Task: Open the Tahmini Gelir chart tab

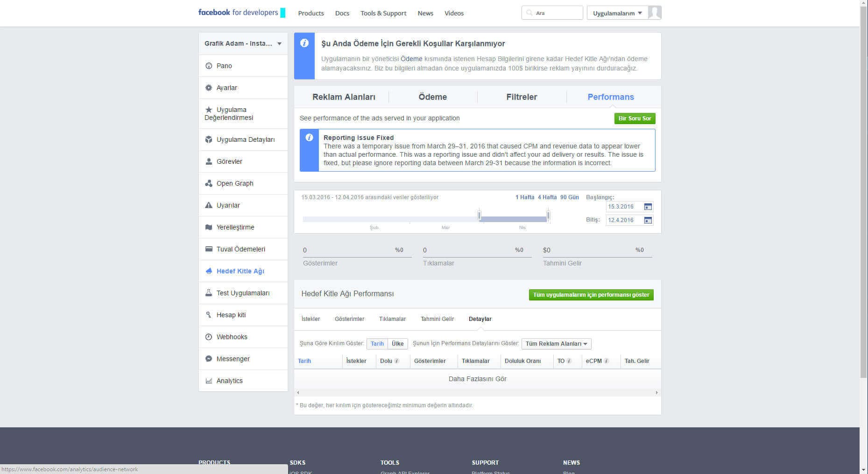Action: [x=437, y=319]
